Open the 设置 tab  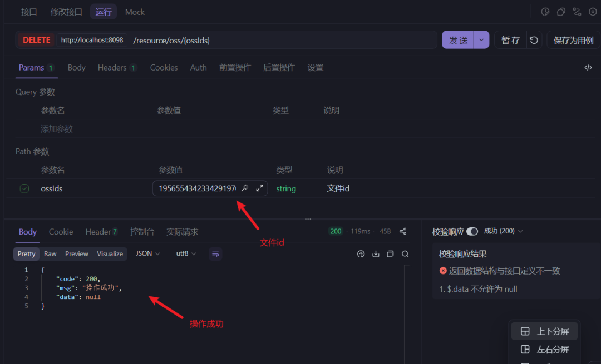[x=315, y=68]
